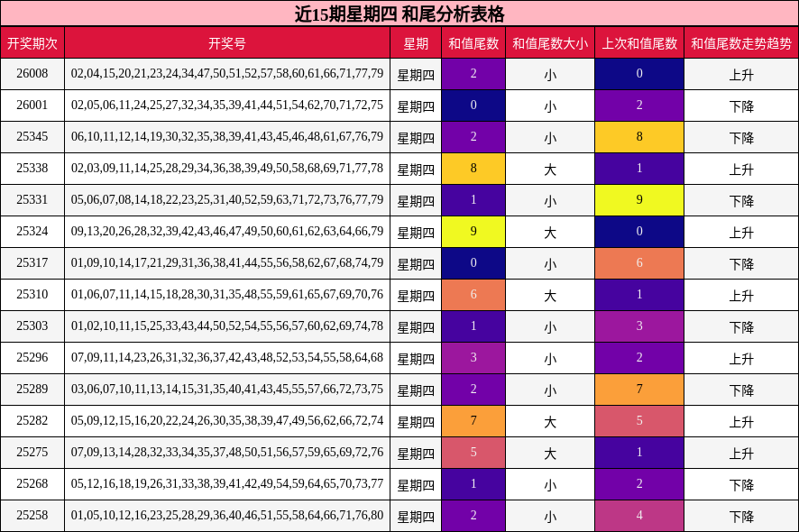Viewport: 799px width, 532px height.
Task: Click the 近15期星期四 和尾分析表格 title
Action: pos(399,11)
